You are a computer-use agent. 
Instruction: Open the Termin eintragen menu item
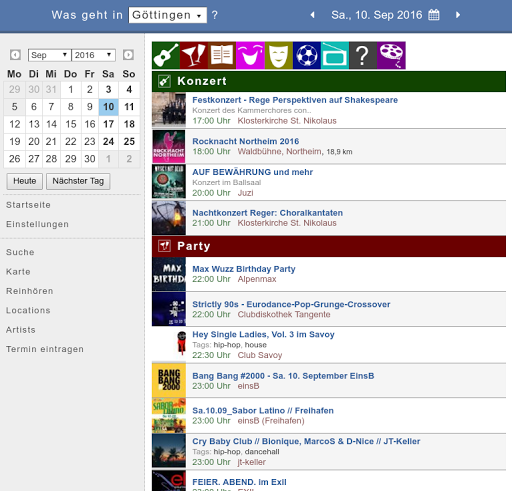tap(45, 349)
